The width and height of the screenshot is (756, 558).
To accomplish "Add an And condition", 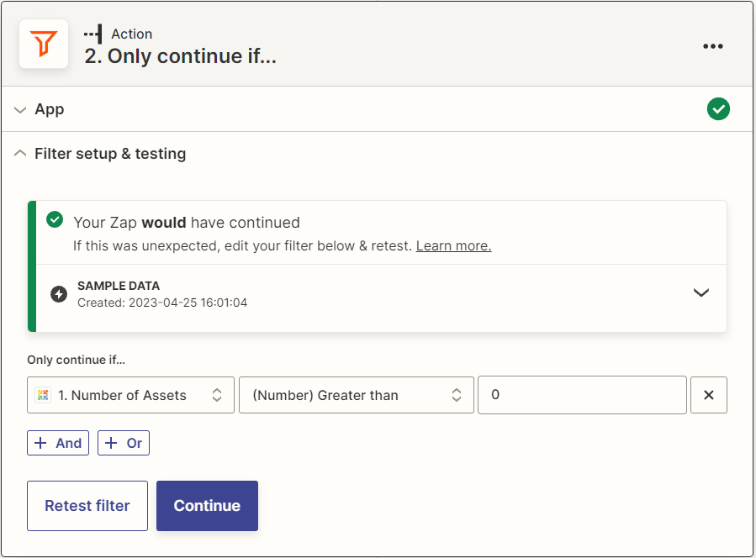I will coord(59,443).
